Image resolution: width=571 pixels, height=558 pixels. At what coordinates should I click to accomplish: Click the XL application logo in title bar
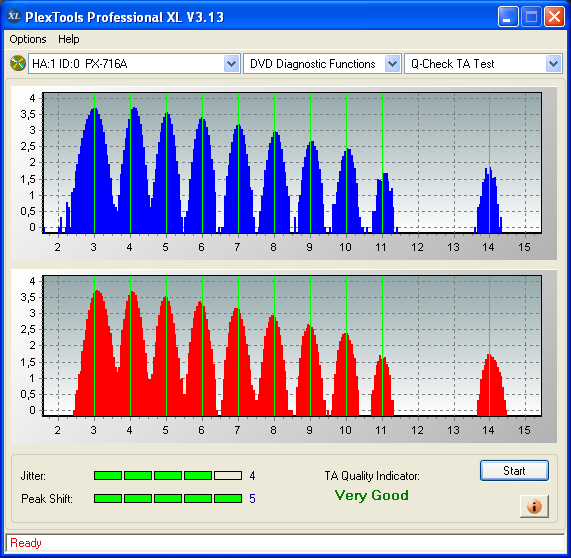click(x=14, y=16)
